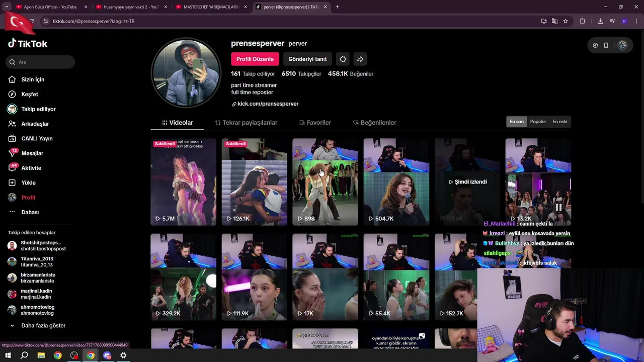Open OBS Studio from the taskbar

point(74,355)
